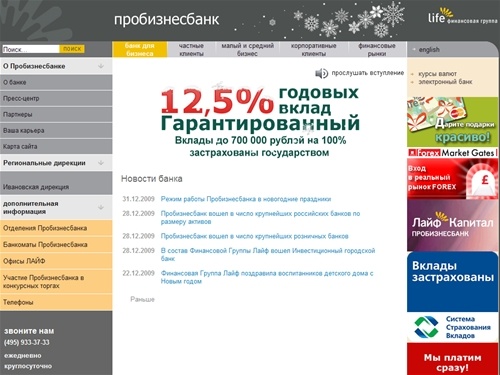Open news about новогодние праздники working hours
Screen dimensions: 500x375
tap(246, 199)
